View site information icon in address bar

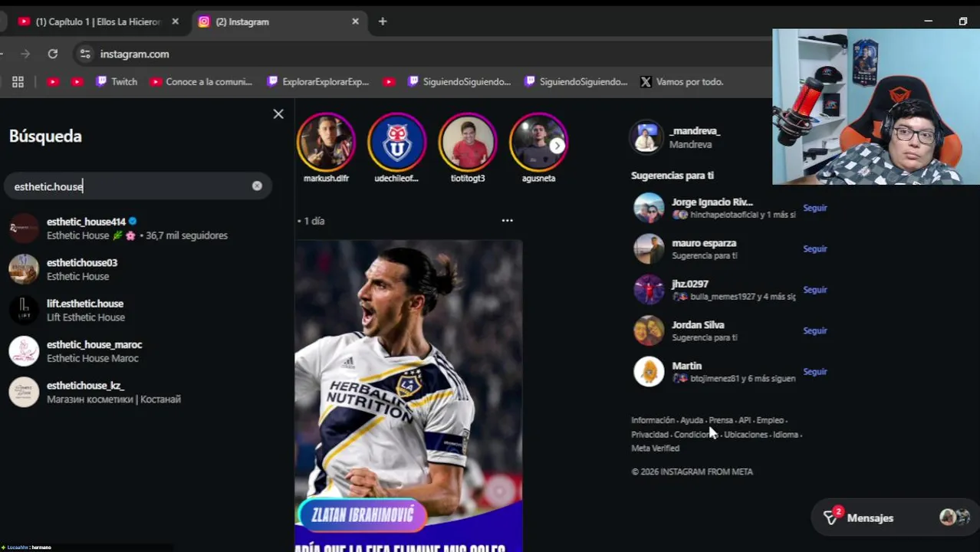85,54
